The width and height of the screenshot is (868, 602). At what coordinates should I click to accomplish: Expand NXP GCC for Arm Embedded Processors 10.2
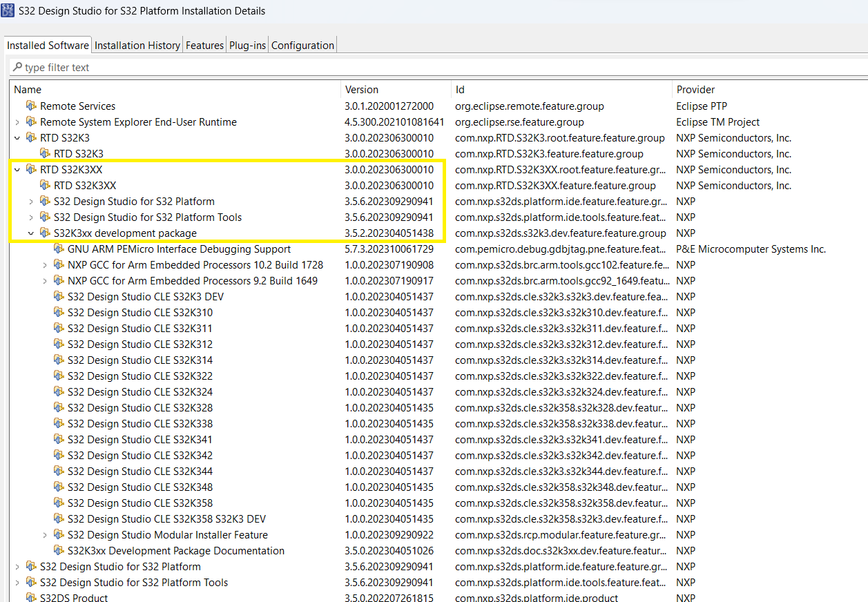pos(45,264)
